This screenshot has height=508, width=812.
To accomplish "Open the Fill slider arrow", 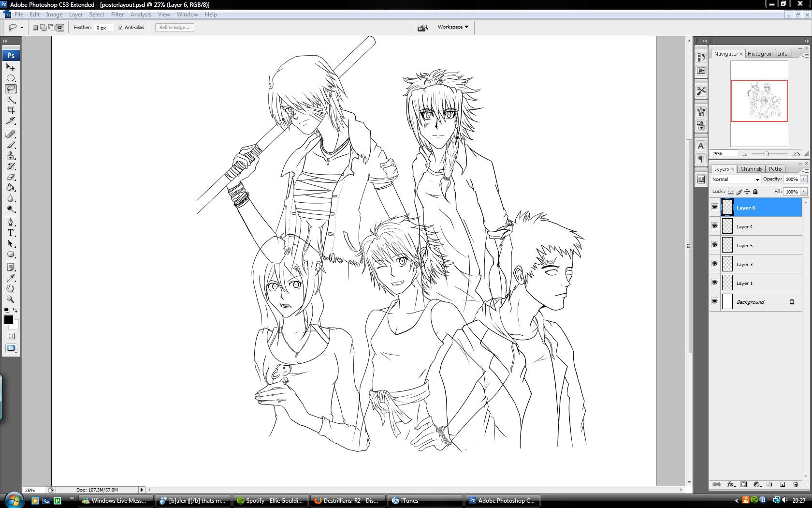I will click(804, 192).
